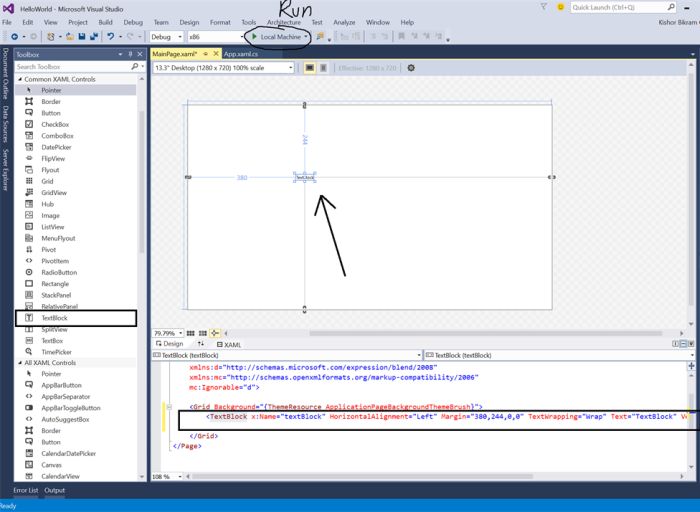Switch to the XAML pane tab

(x=229, y=345)
